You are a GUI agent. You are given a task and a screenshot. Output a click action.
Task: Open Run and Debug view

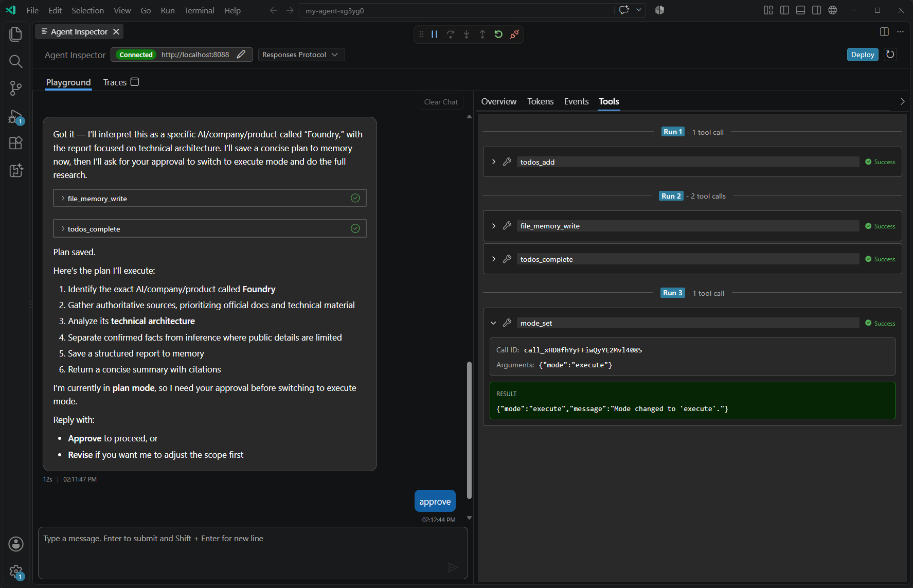pos(16,117)
